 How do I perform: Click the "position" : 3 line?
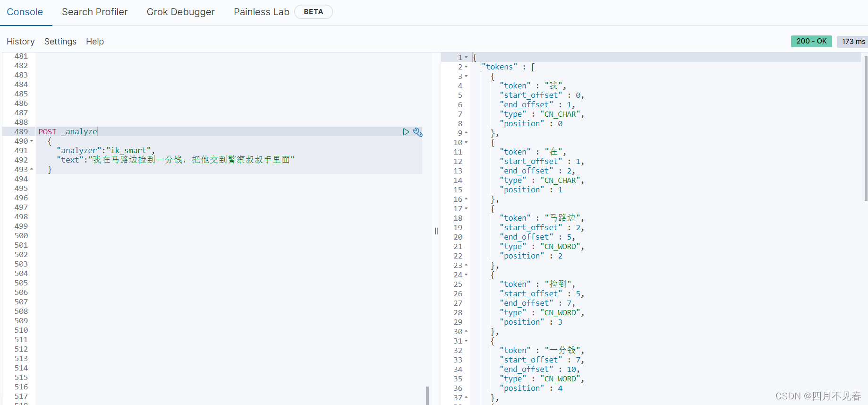coord(531,322)
